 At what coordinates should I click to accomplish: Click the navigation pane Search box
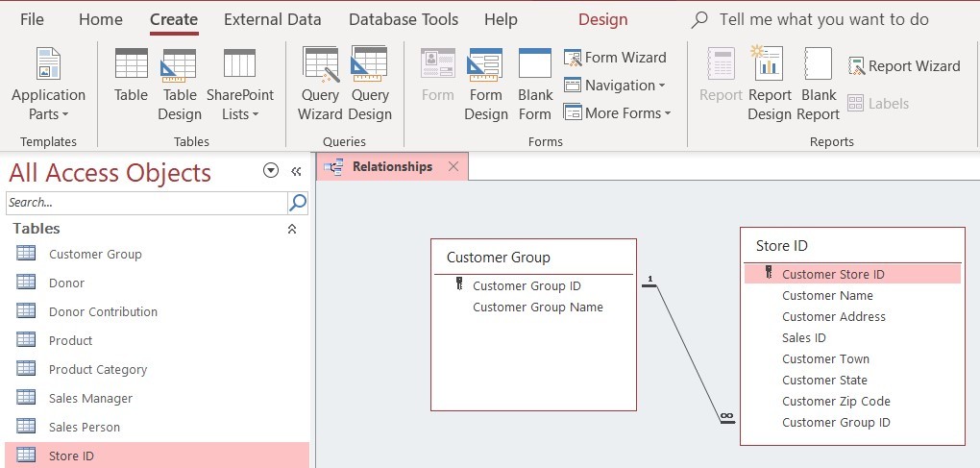click(x=146, y=202)
